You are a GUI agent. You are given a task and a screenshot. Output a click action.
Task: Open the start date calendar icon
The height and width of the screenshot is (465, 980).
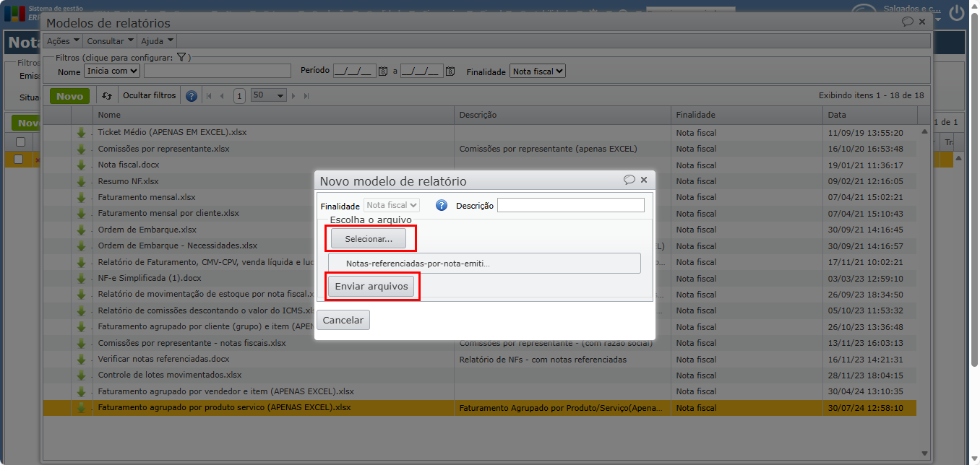[383, 71]
